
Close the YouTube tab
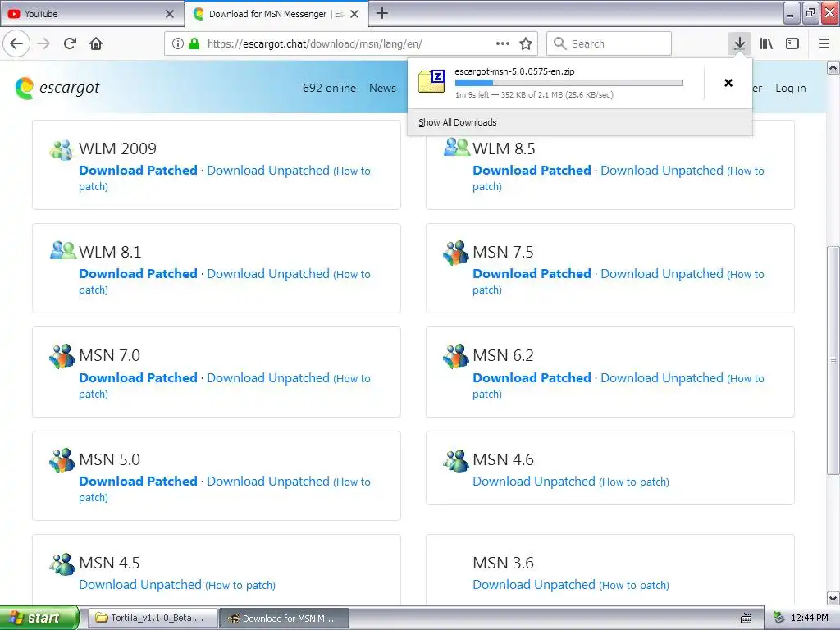(x=170, y=14)
